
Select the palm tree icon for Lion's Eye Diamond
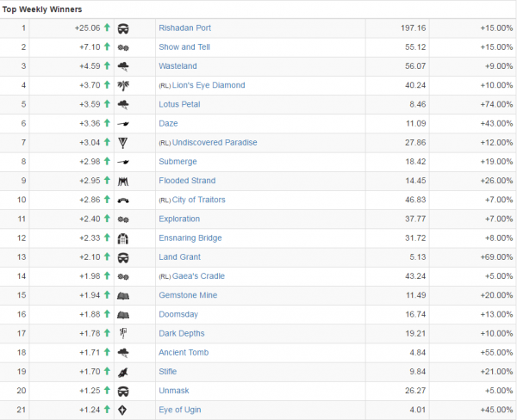[x=124, y=85]
